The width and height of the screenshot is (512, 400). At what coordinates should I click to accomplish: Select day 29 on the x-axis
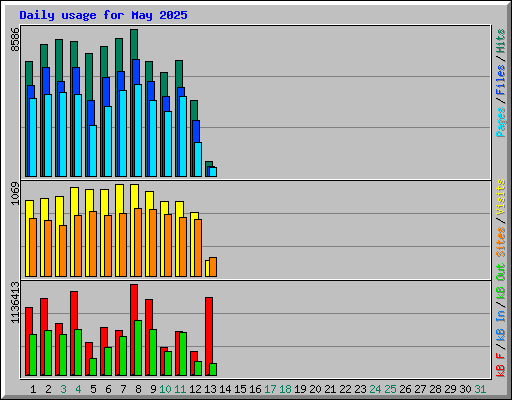pos(450,389)
